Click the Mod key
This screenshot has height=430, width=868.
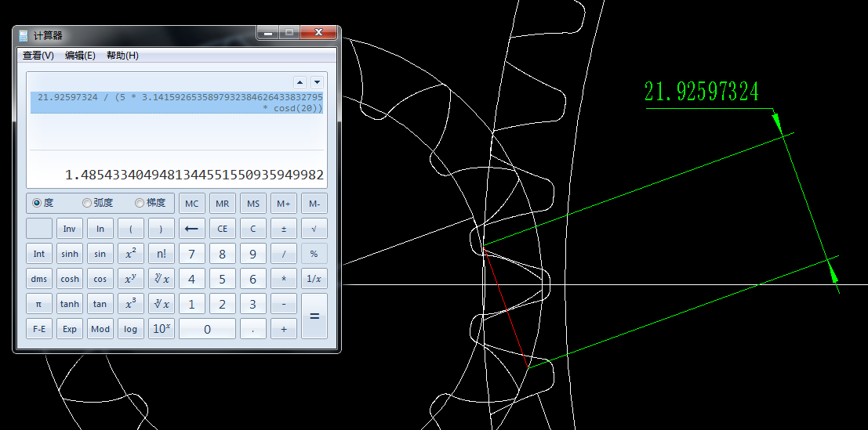[100, 329]
